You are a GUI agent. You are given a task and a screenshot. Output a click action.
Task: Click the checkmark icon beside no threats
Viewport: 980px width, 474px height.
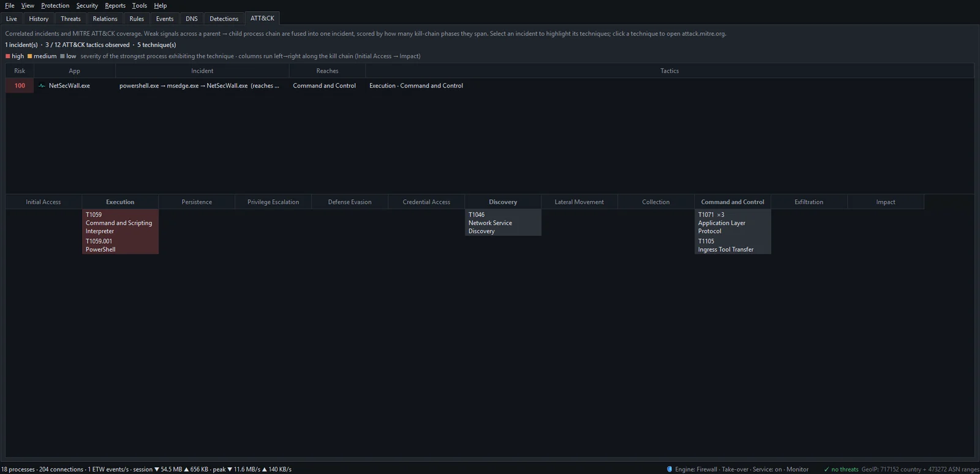click(x=826, y=469)
